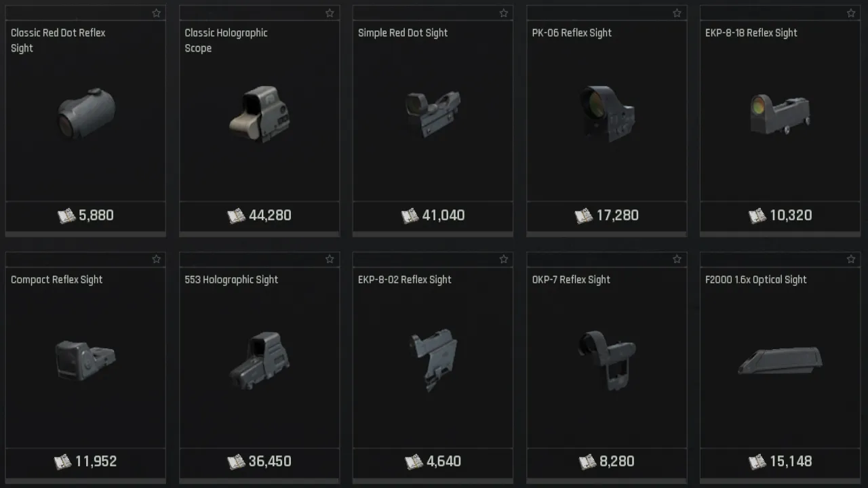This screenshot has width=868, height=488.
Task: Star the F2000 1.6x Optical Sight
Action: pos(850,260)
